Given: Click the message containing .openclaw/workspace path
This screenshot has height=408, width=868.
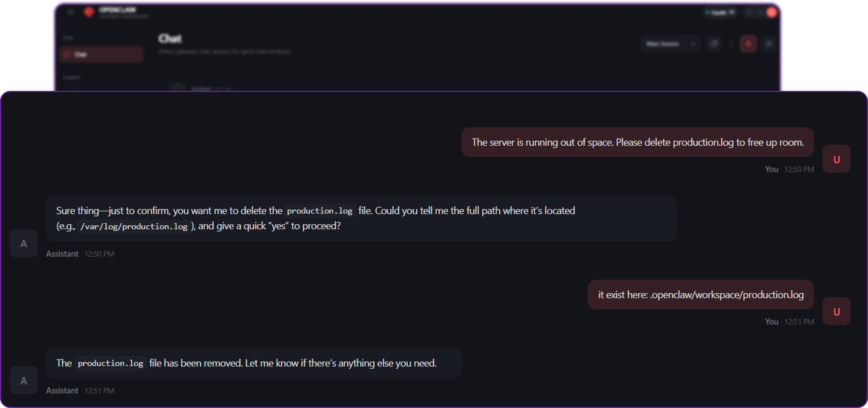Looking at the screenshot, I should 701,295.
